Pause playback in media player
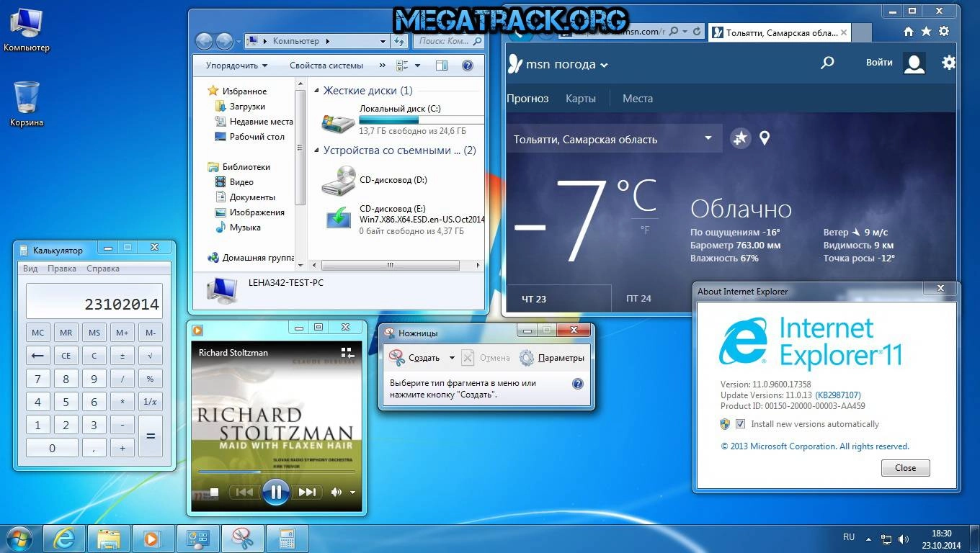Viewport: 980px width, 553px height. (x=275, y=492)
